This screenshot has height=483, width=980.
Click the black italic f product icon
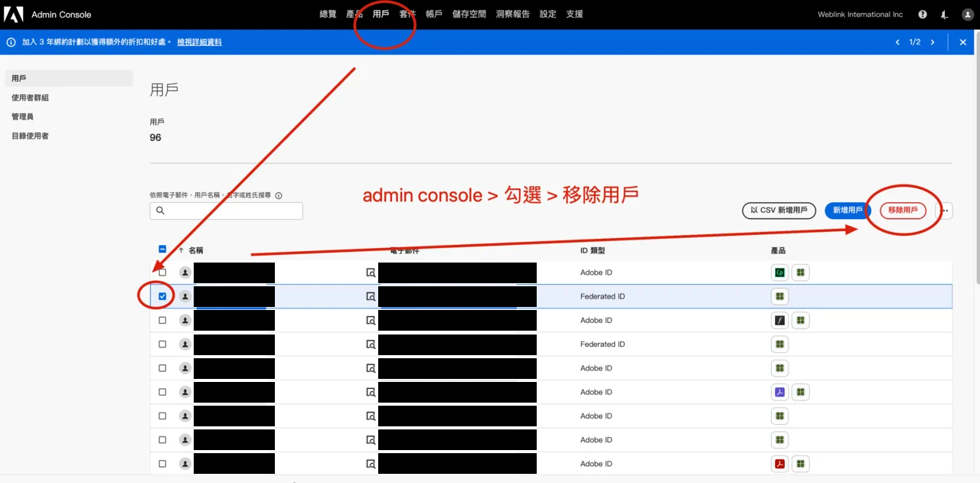779,320
